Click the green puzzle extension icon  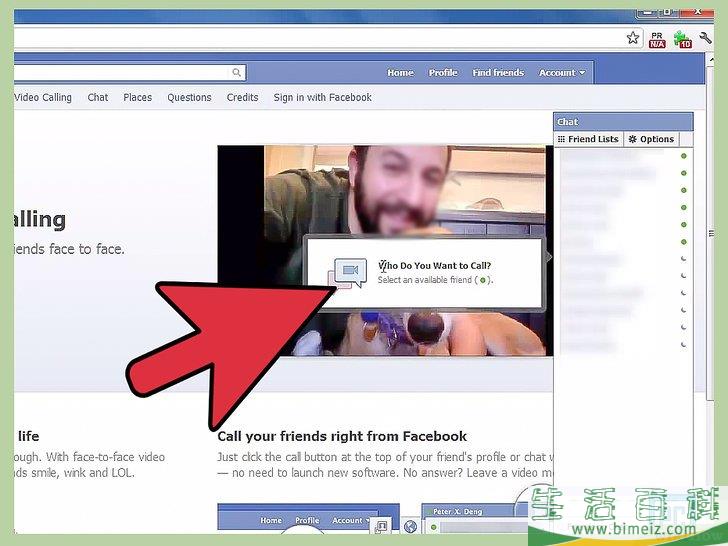(x=682, y=40)
